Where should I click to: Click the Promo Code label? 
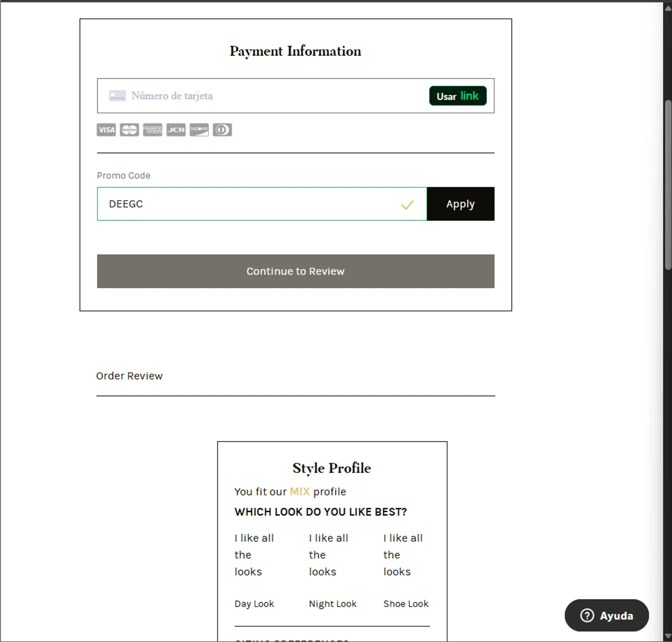(x=124, y=176)
